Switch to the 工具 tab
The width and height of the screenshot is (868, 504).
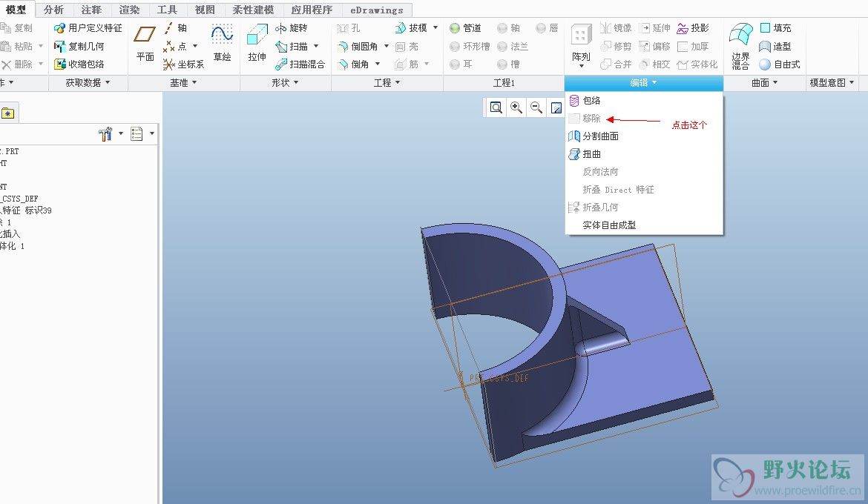coord(167,10)
